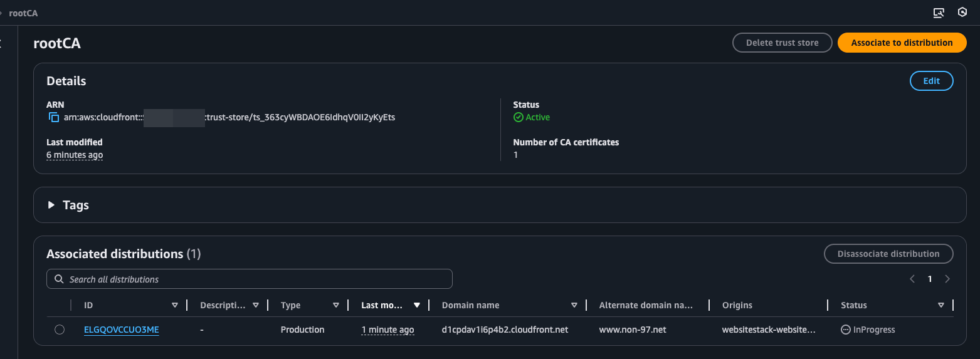The width and height of the screenshot is (980, 359).
Task: Sort by Type column arrow
Action: coord(336,305)
